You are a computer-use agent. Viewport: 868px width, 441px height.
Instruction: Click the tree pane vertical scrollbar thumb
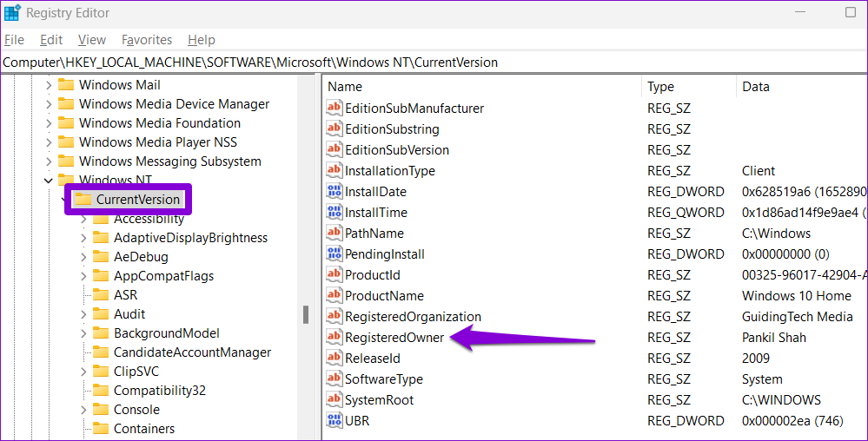click(305, 314)
